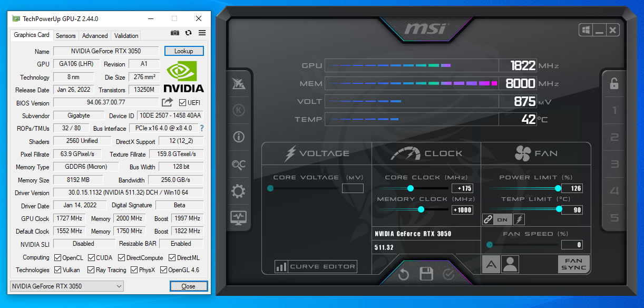Screen dimensions: 644x308
Task: Open the Validation tab in GPU-Z
Action: (126, 36)
